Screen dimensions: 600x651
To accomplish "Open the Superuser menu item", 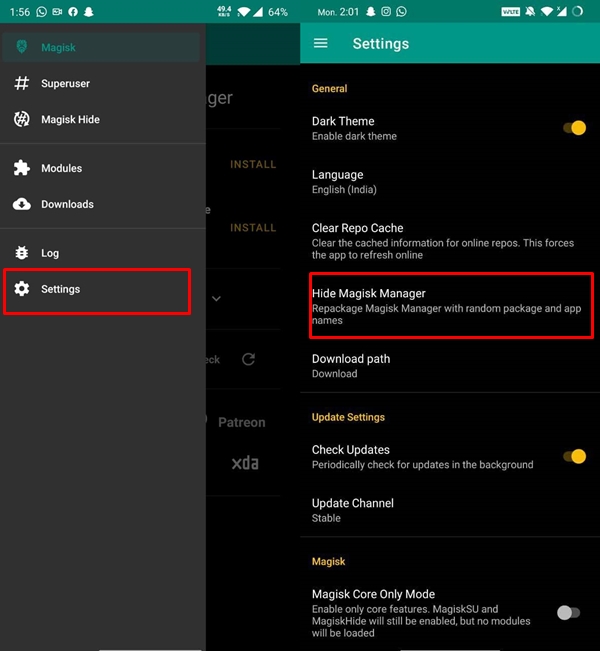I will 103,83.
